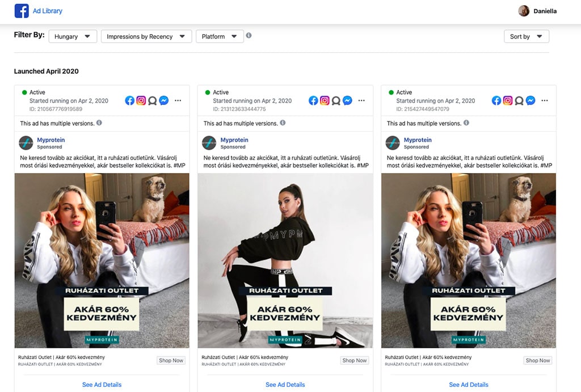581x392 pixels.
Task: Open See Ad Details for third ad
Action: point(469,385)
